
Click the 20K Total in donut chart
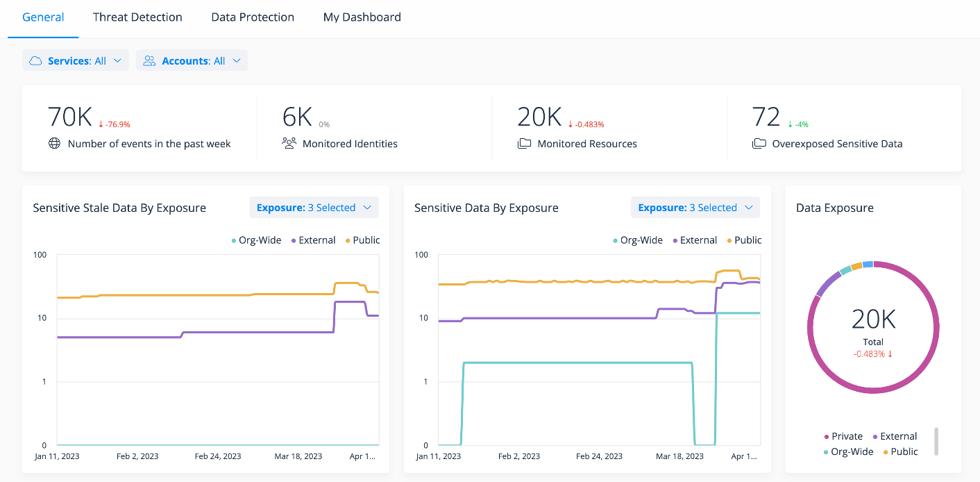coord(873,319)
